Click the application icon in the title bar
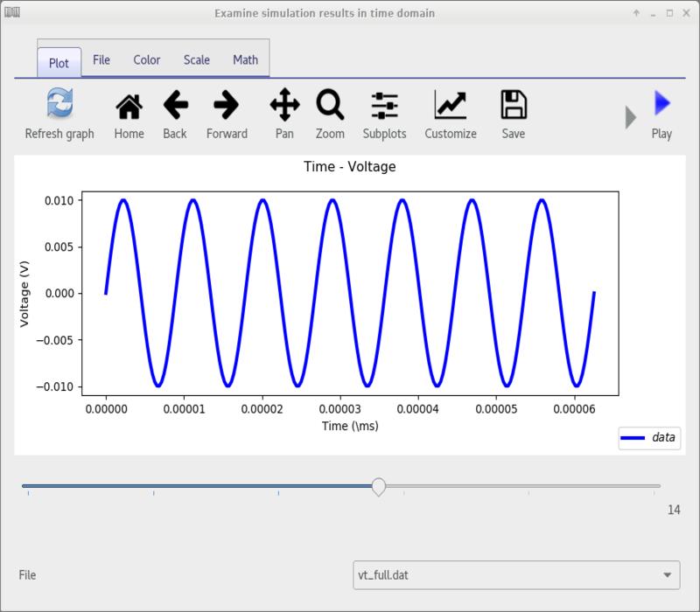The height and width of the screenshot is (612, 700). click(x=12, y=12)
